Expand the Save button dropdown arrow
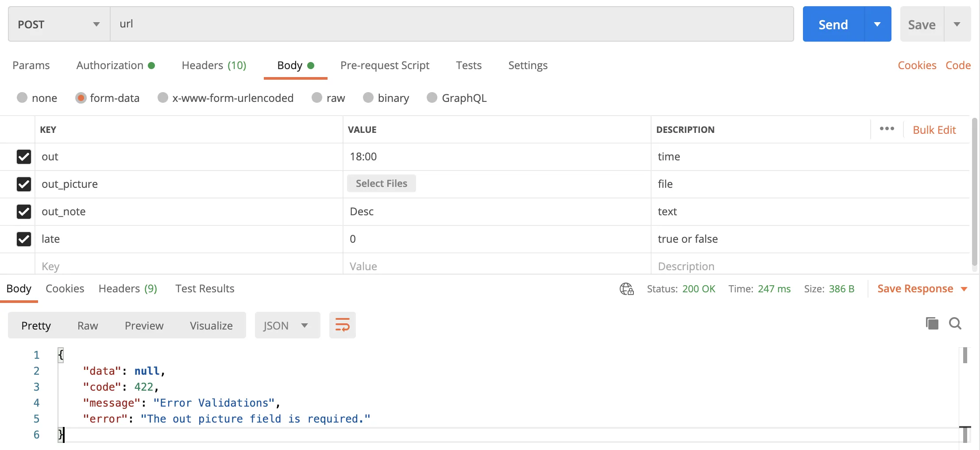This screenshot has height=450, width=980. (x=957, y=24)
